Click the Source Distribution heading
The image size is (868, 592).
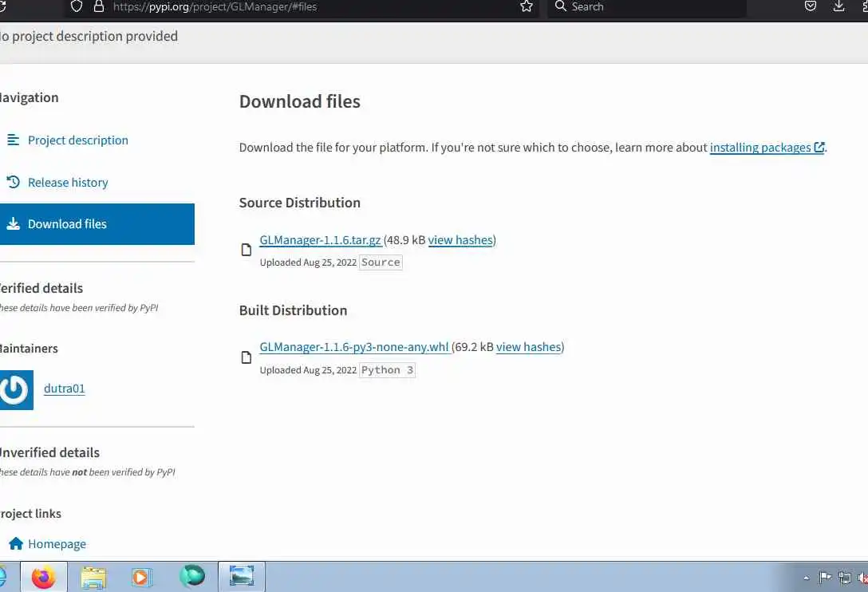tap(299, 203)
